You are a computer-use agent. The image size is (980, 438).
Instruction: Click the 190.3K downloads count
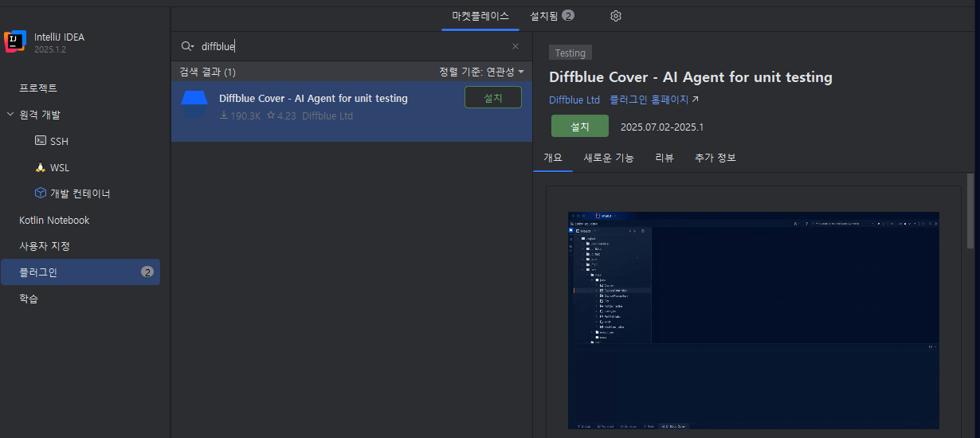tap(241, 115)
